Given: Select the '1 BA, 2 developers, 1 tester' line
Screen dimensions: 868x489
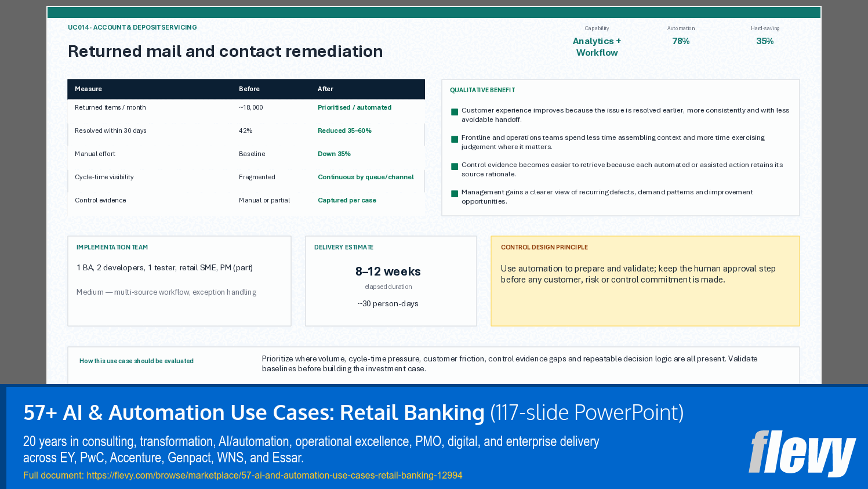Looking at the screenshot, I should click(165, 267).
